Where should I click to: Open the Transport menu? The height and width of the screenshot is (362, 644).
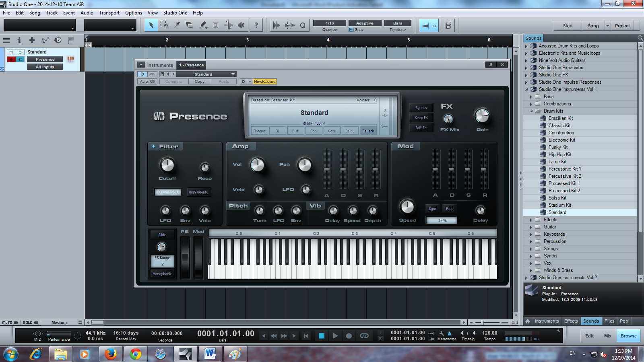[x=109, y=13]
